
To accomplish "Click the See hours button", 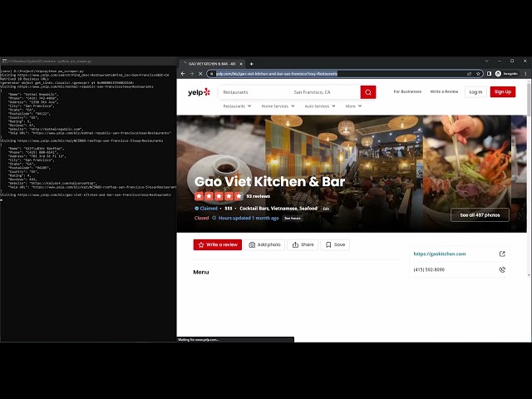I will [x=292, y=218].
